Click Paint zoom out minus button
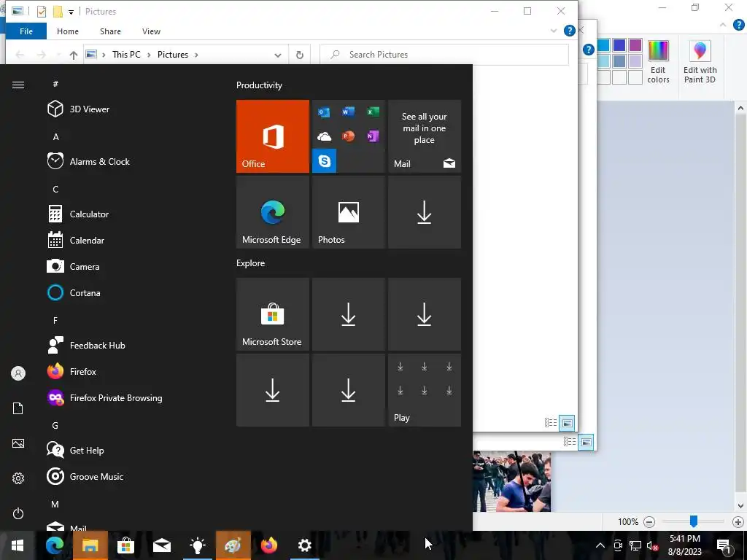 click(x=649, y=522)
